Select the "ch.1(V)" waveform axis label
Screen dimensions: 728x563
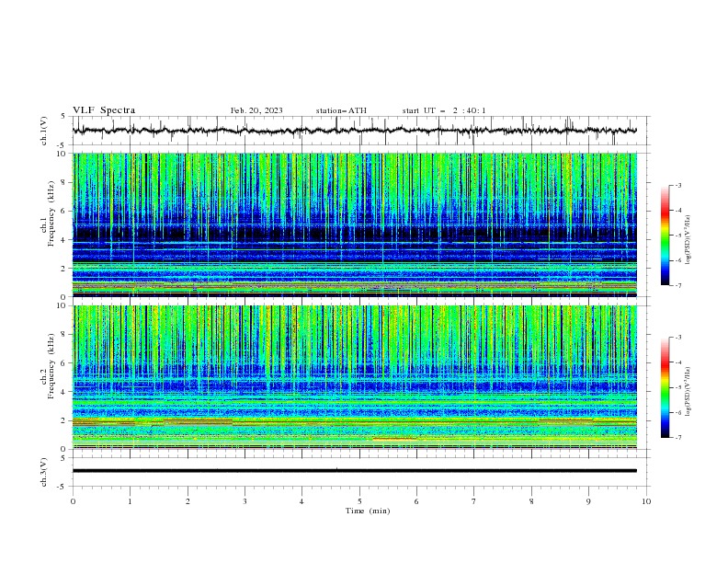pyautogui.click(x=44, y=131)
